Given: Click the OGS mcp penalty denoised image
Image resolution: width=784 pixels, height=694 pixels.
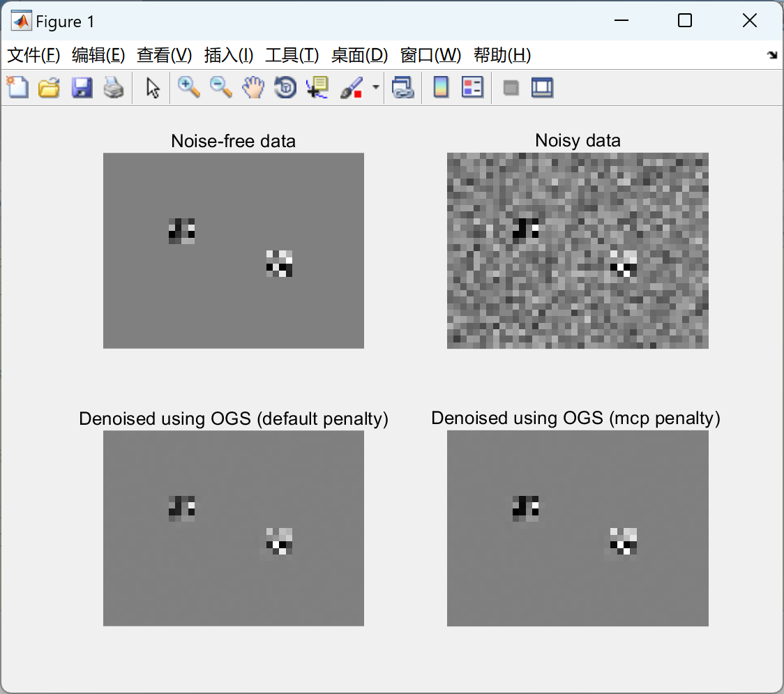Looking at the screenshot, I should point(578,529).
